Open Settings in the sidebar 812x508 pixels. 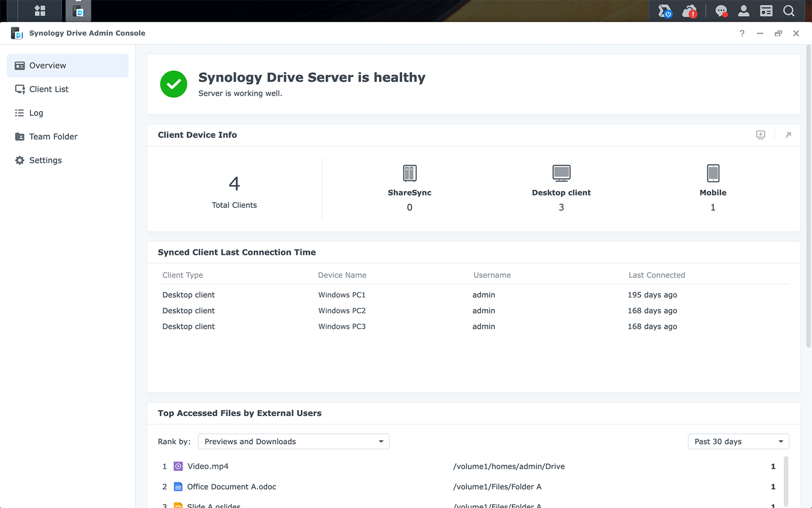point(45,160)
